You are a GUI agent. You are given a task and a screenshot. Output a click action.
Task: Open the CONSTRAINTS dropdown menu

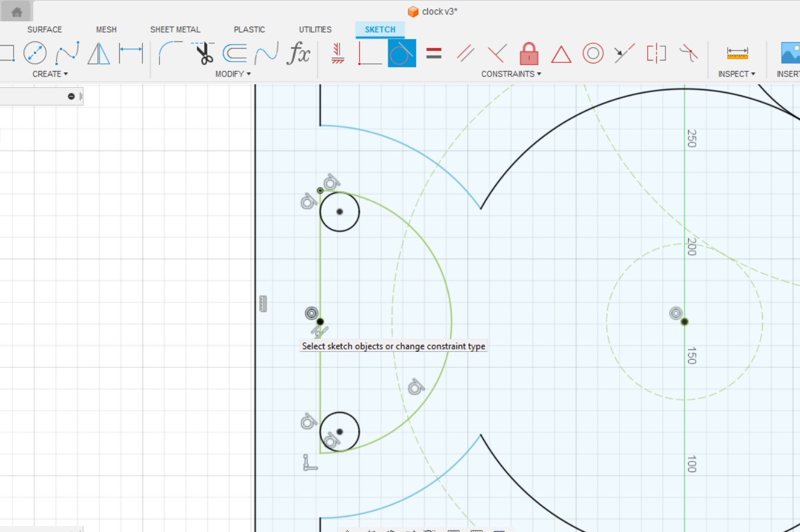coord(511,73)
